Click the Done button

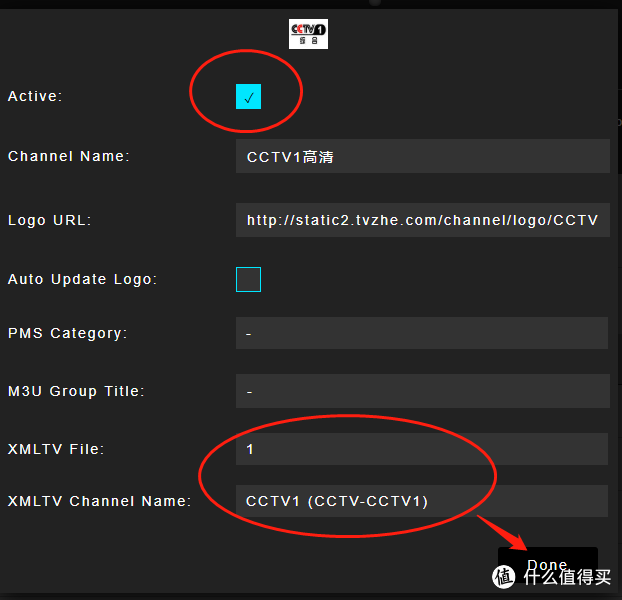[x=547, y=565]
